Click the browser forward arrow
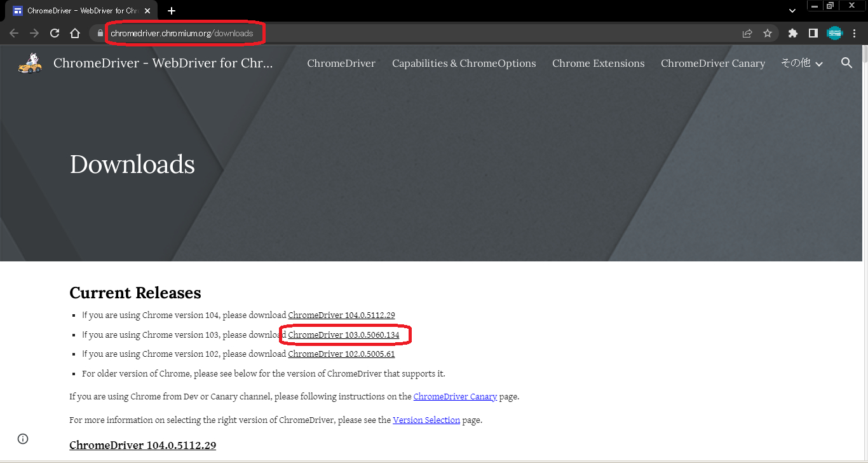The width and height of the screenshot is (868, 463). pos(34,34)
